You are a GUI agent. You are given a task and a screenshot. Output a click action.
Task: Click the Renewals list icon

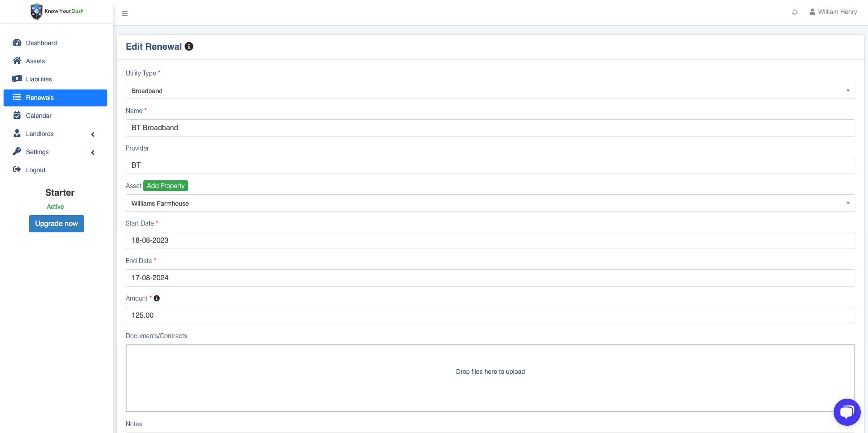coord(17,97)
